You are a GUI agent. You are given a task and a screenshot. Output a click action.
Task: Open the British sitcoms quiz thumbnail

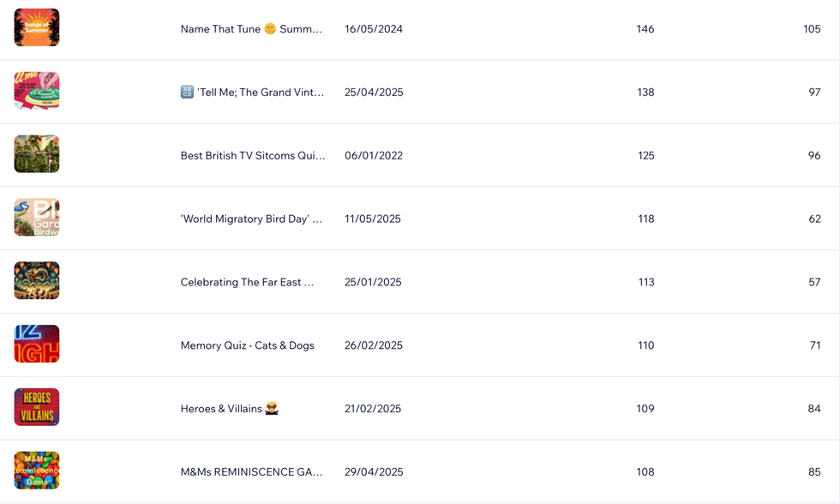[x=36, y=153]
